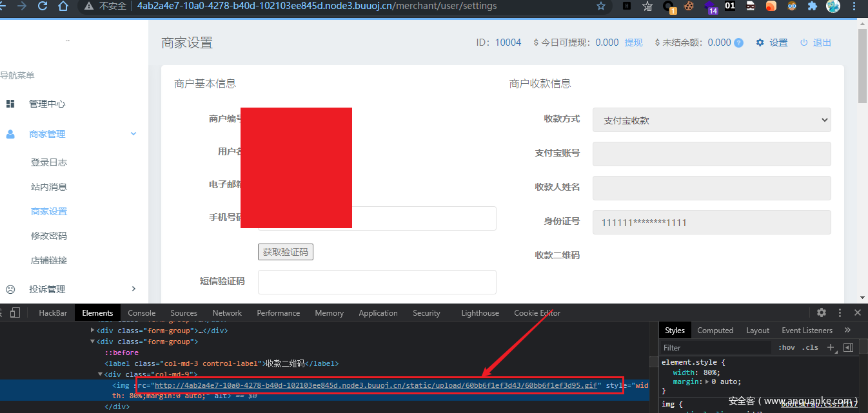
Task: Open the Event Listeners tab
Action: (807, 331)
